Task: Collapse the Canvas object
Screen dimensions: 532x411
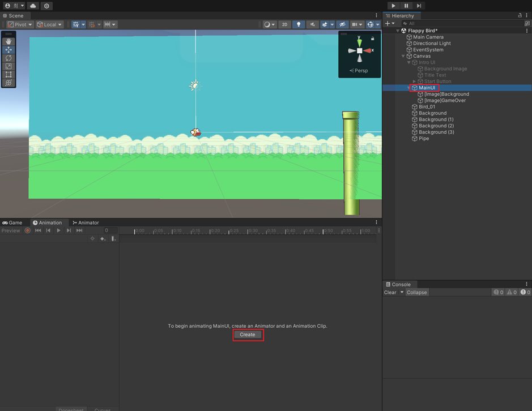Action: tap(403, 56)
